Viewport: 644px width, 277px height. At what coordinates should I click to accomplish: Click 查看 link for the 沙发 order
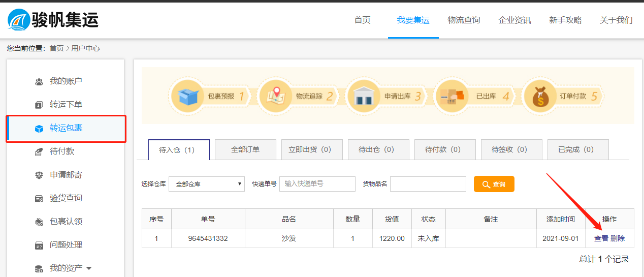click(601, 238)
